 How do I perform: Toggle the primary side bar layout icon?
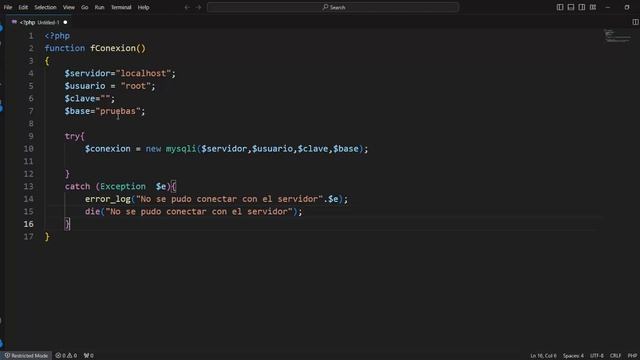click(x=560, y=7)
